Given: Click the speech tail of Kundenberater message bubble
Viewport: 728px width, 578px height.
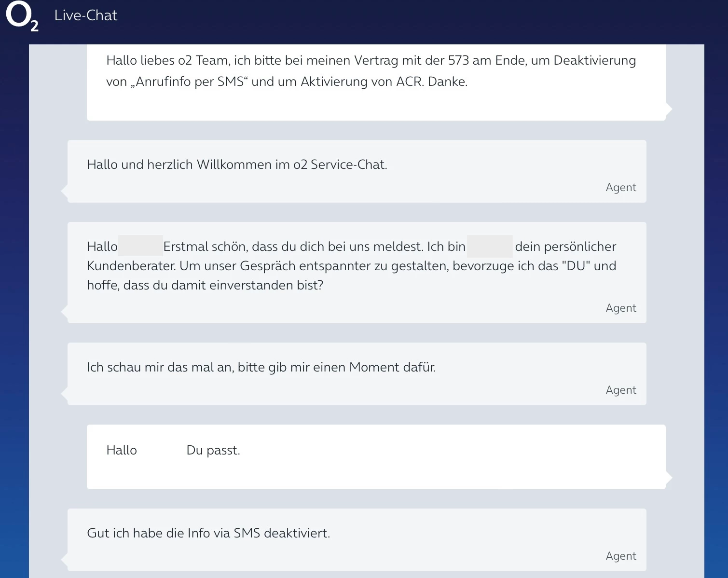Looking at the screenshot, I should [x=65, y=312].
